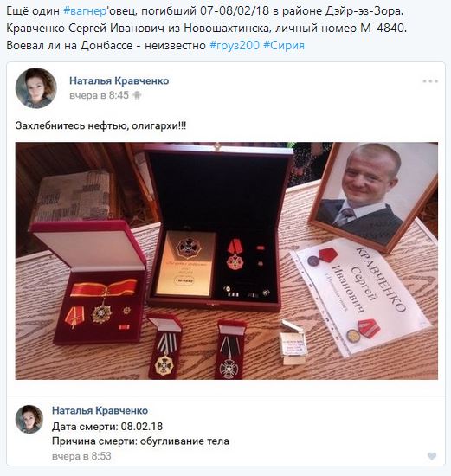Click the comment line 'Дата смерти: 08.02.18'
451x476 pixels.
click(107, 427)
